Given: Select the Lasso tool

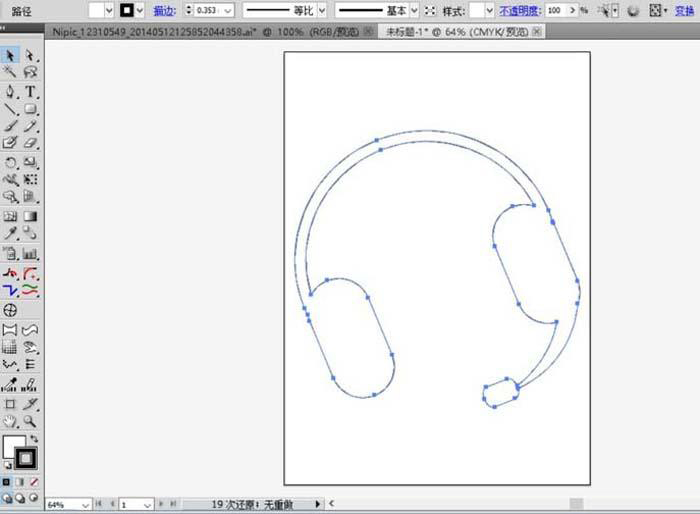Looking at the screenshot, I should (30, 72).
